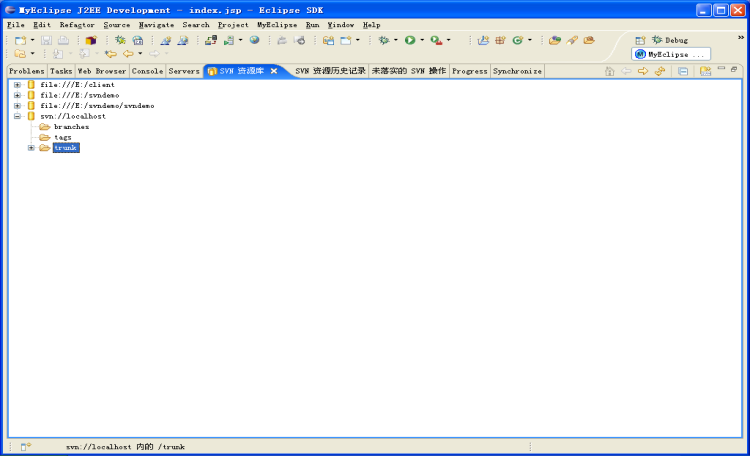This screenshot has width=750, height=456.
Task: Open the New wizard dropdown arrow
Action: (x=33, y=40)
